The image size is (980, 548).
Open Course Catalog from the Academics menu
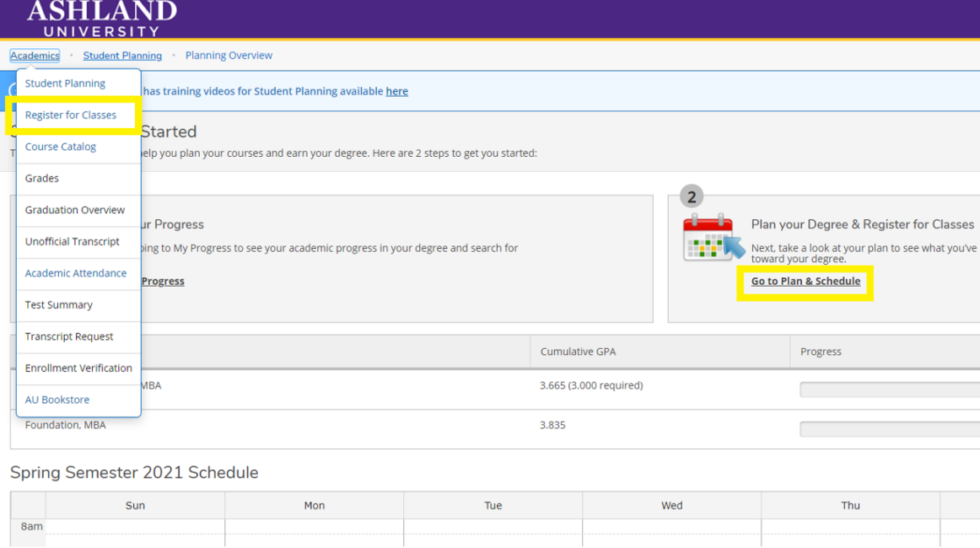[x=61, y=147]
